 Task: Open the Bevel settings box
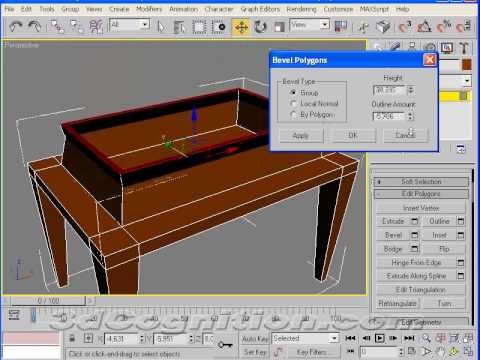coord(414,235)
